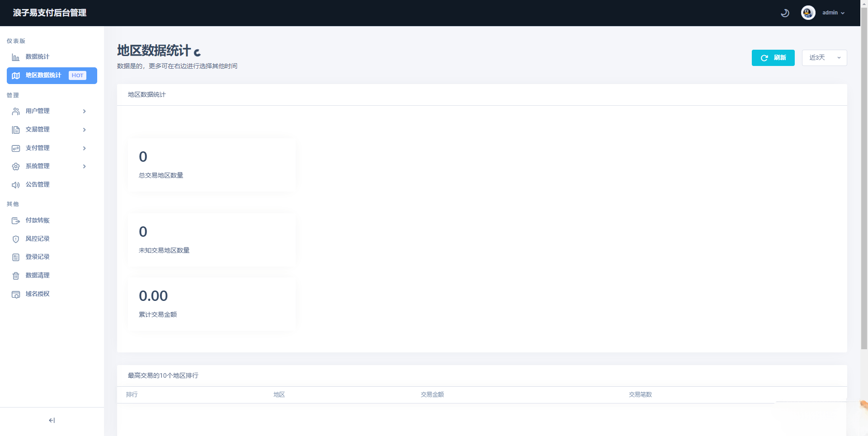Open the 近3天 time range dropdown
This screenshot has width=868, height=436.
(x=824, y=58)
